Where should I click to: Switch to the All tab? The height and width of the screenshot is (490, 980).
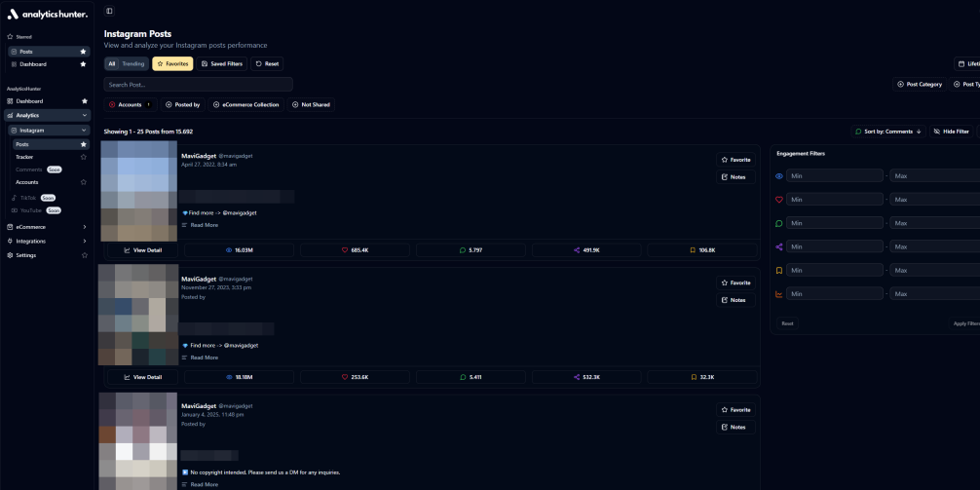click(x=112, y=63)
